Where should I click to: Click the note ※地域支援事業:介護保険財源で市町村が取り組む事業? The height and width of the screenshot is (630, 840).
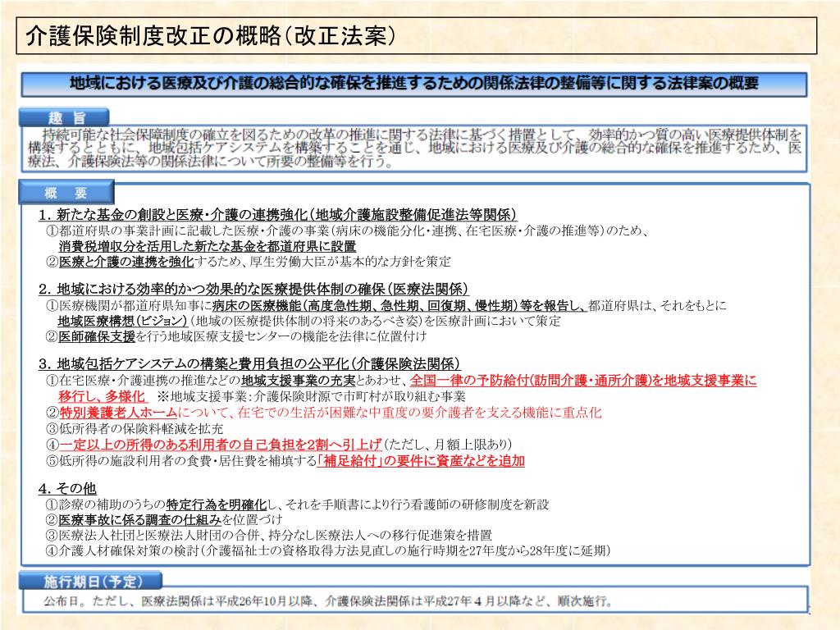tap(311, 397)
